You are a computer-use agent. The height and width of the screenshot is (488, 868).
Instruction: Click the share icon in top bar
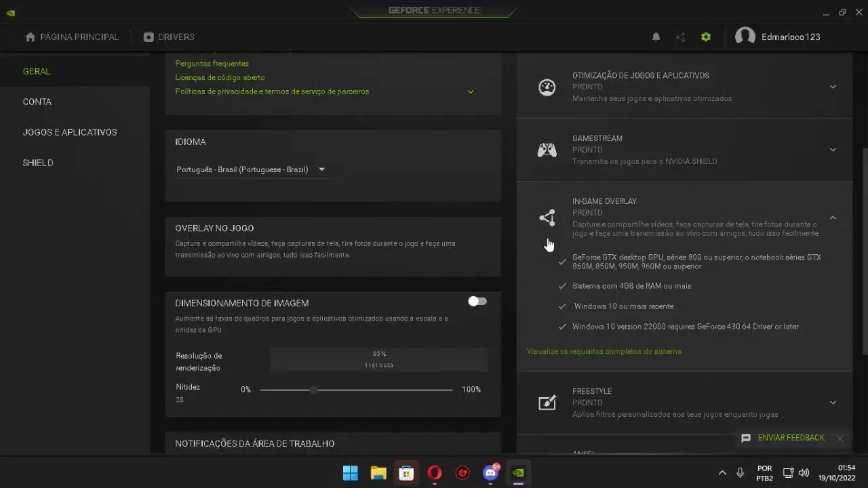[x=680, y=37]
